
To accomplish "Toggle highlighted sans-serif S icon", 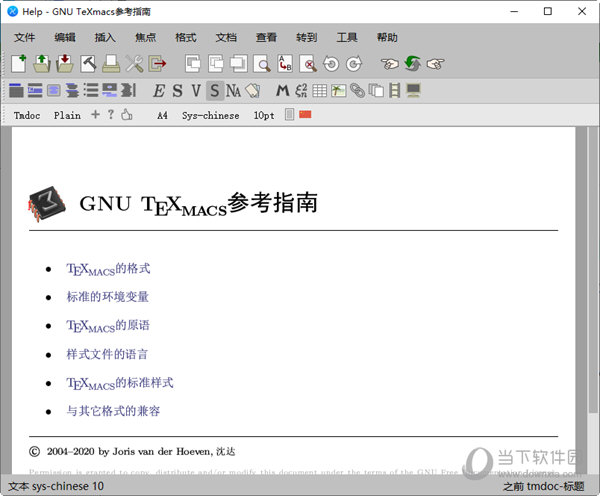I will coord(215,91).
